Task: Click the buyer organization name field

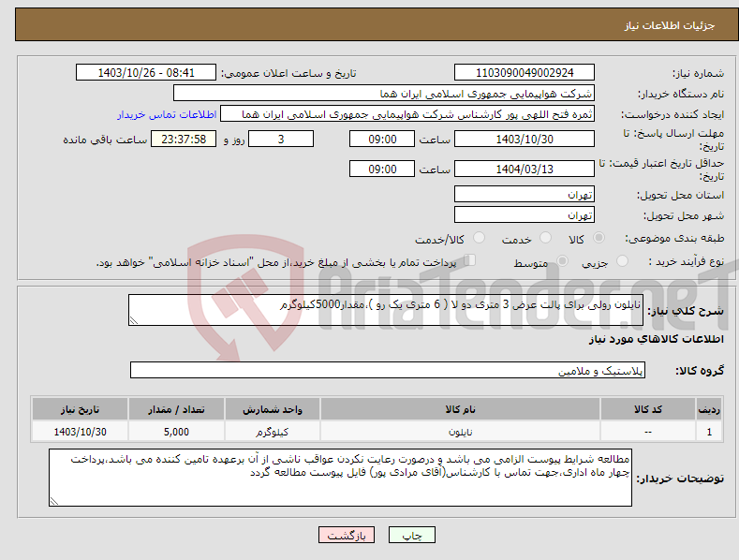Action: point(384,94)
